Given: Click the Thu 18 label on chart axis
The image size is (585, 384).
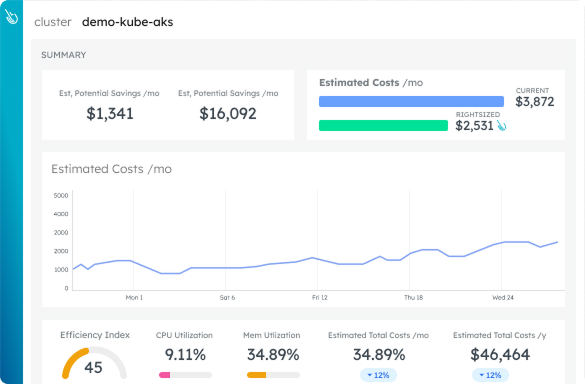Looking at the screenshot, I should [x=413, y=297].
